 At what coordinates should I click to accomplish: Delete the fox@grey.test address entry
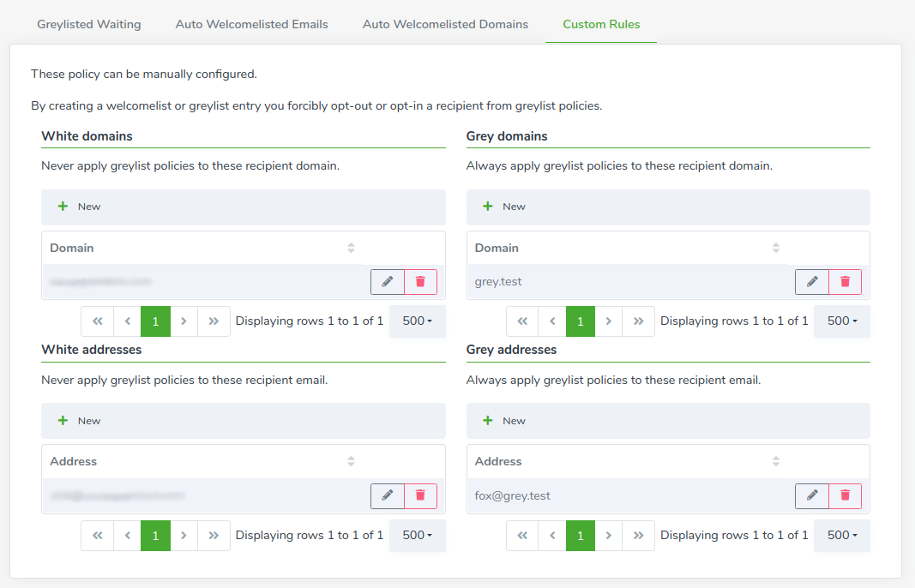point(845,495)
